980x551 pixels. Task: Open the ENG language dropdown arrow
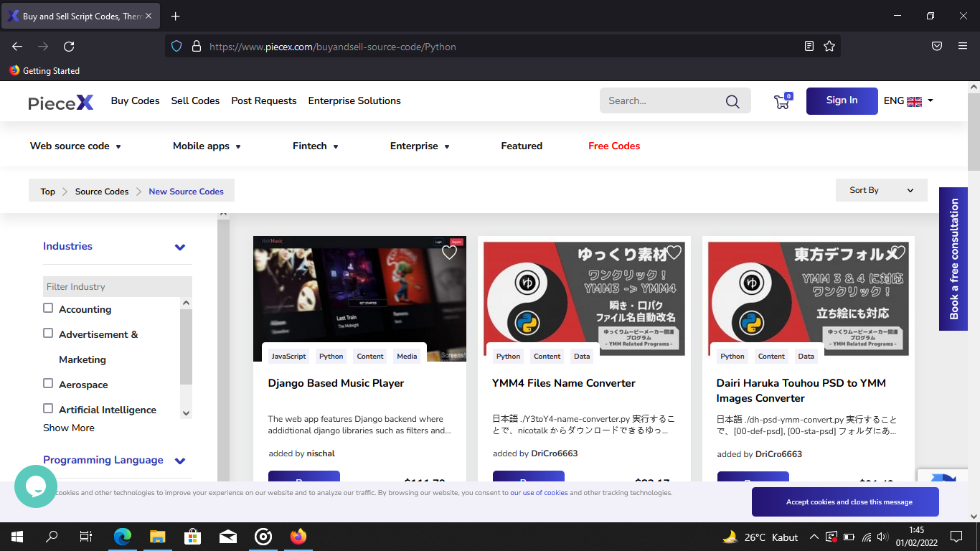pyautogui.click(x=930, y=100)
